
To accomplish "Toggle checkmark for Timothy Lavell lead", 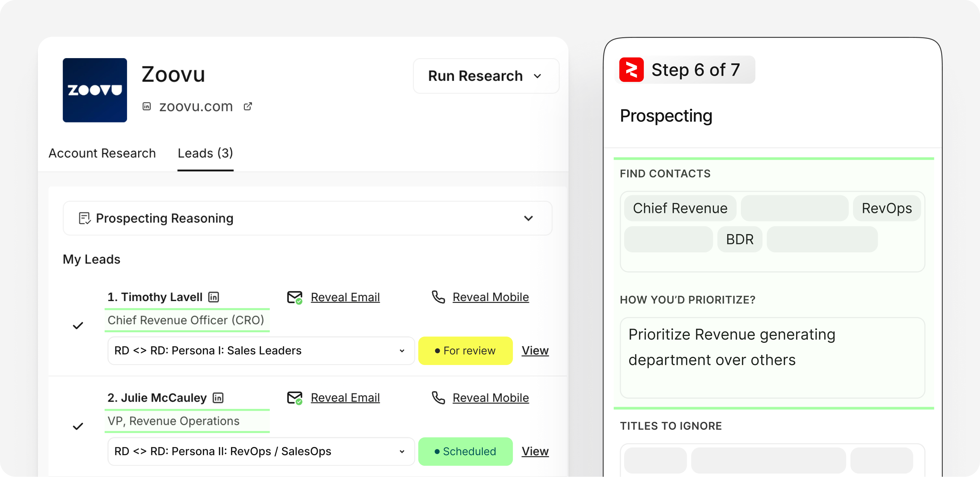I will pos(78,326).
